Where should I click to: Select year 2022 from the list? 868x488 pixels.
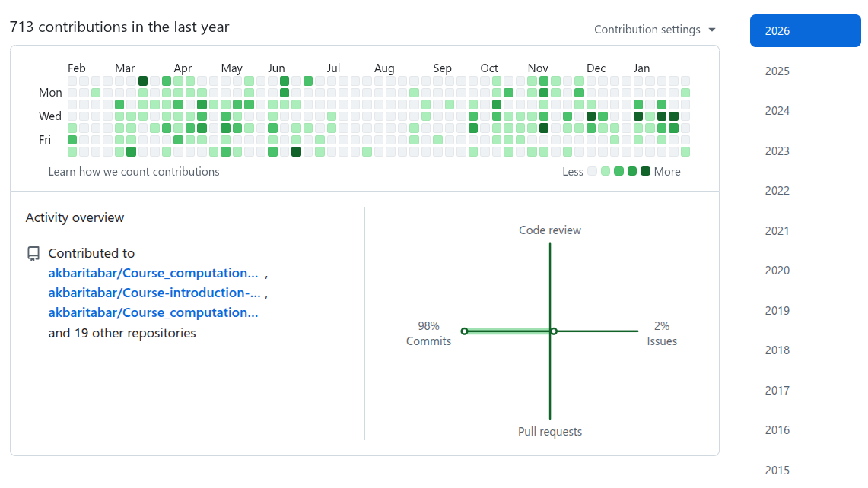(777, 191)
